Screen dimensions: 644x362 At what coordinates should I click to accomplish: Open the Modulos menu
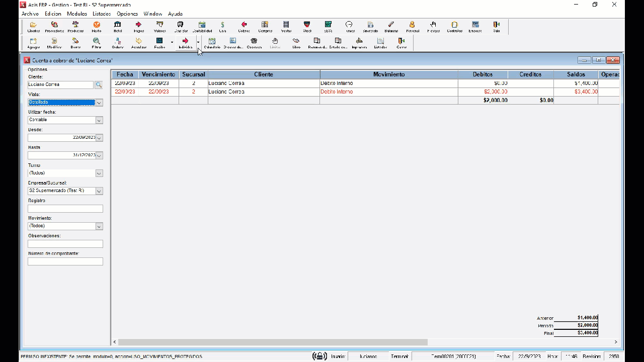[76, 14]
